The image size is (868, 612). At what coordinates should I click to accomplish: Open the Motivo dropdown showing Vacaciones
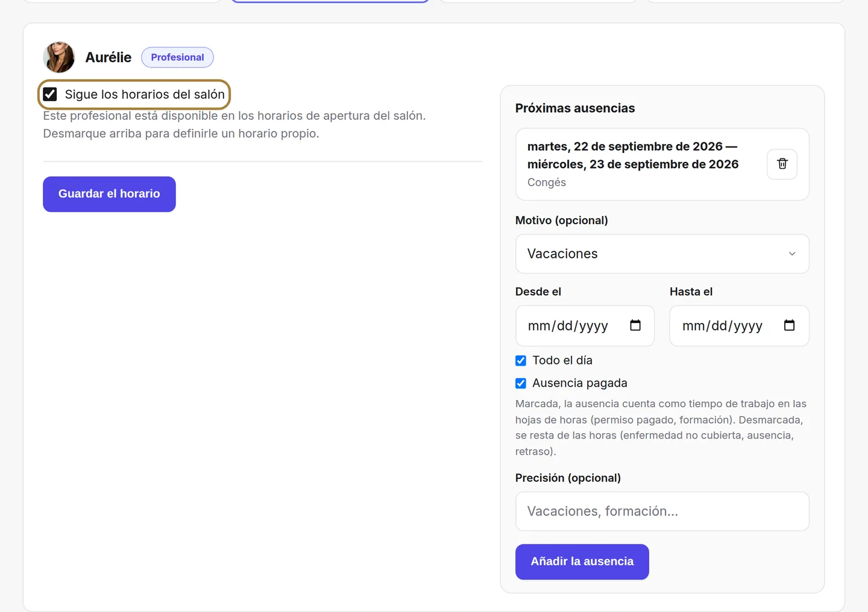click(662, 254)
